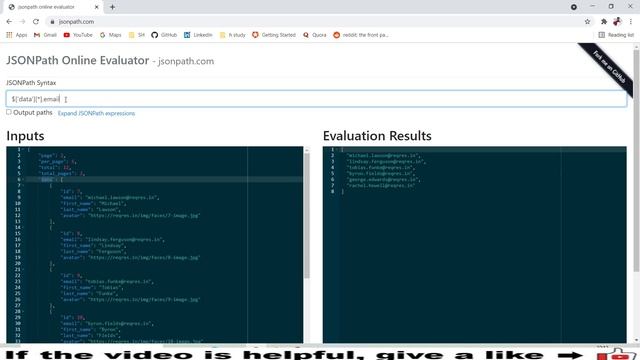Click the page vertical scrollbar
This screenshot has width=640, height=360.
(636, 159)
